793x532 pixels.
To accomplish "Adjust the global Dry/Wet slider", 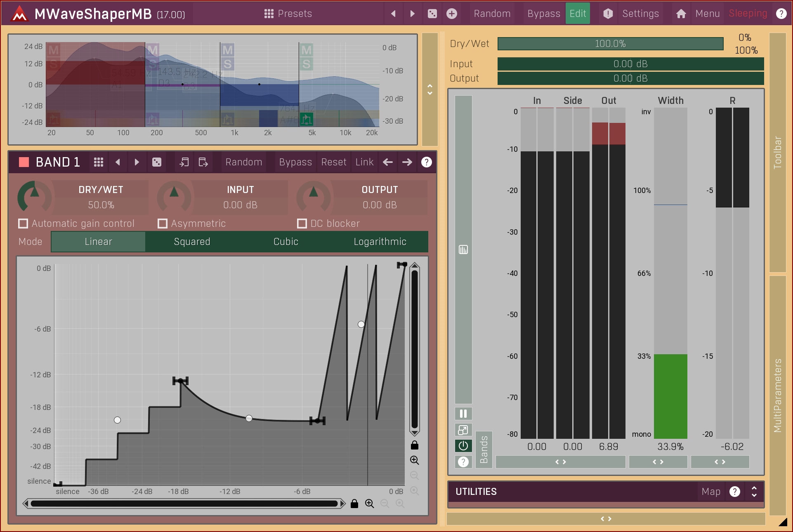I will pyautogui.click(x=610, y=44).
